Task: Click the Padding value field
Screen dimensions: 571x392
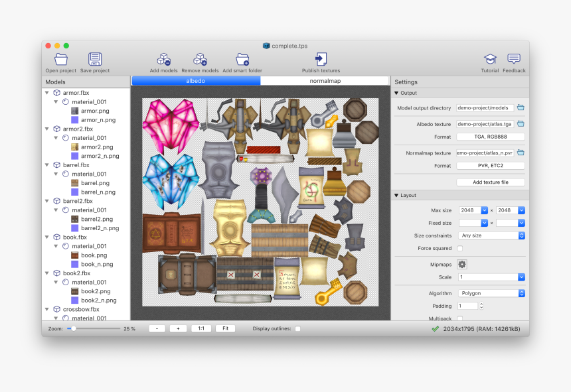Action: click(x=467, y=306)
